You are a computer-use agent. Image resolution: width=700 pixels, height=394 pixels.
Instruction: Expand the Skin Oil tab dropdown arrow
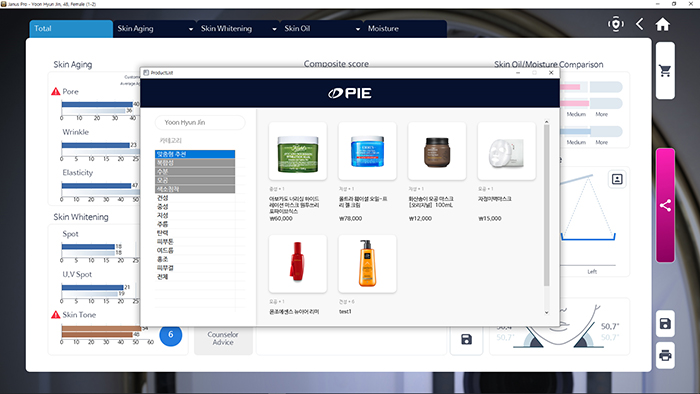pyautogui.click(x=358, y=29)
